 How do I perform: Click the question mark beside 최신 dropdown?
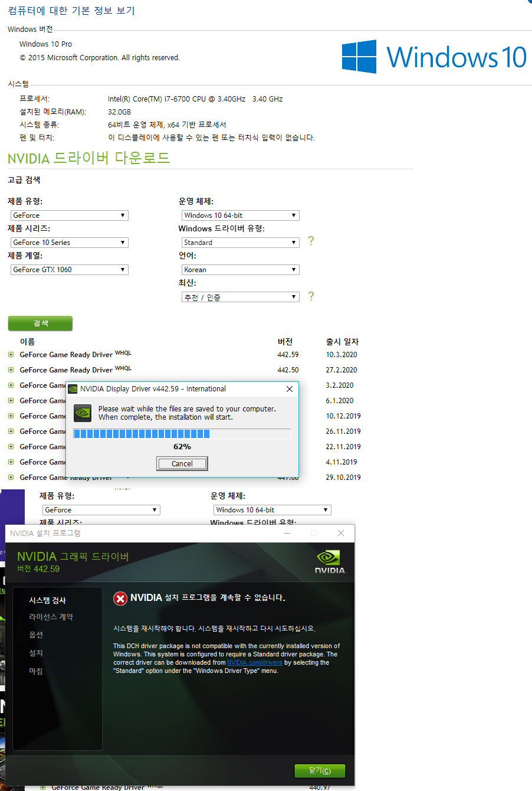click(311, 296)
